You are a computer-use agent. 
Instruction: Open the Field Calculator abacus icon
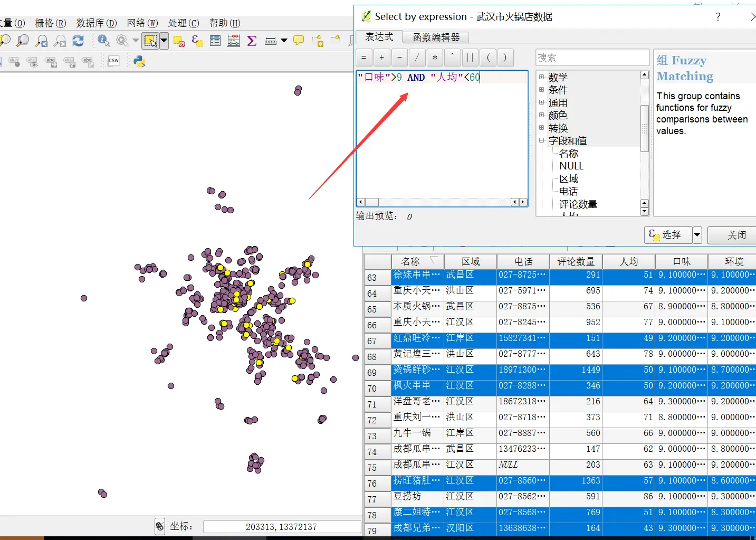234,41
